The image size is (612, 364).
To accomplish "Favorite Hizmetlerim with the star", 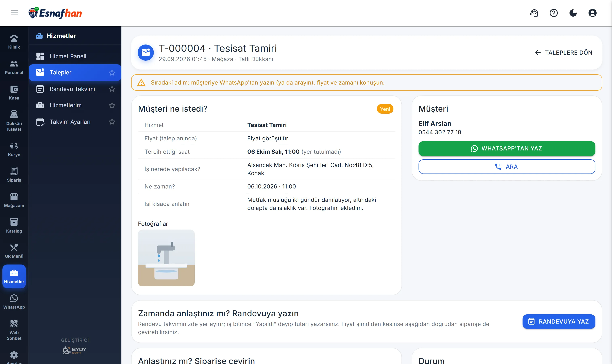I will pos(112,105).
